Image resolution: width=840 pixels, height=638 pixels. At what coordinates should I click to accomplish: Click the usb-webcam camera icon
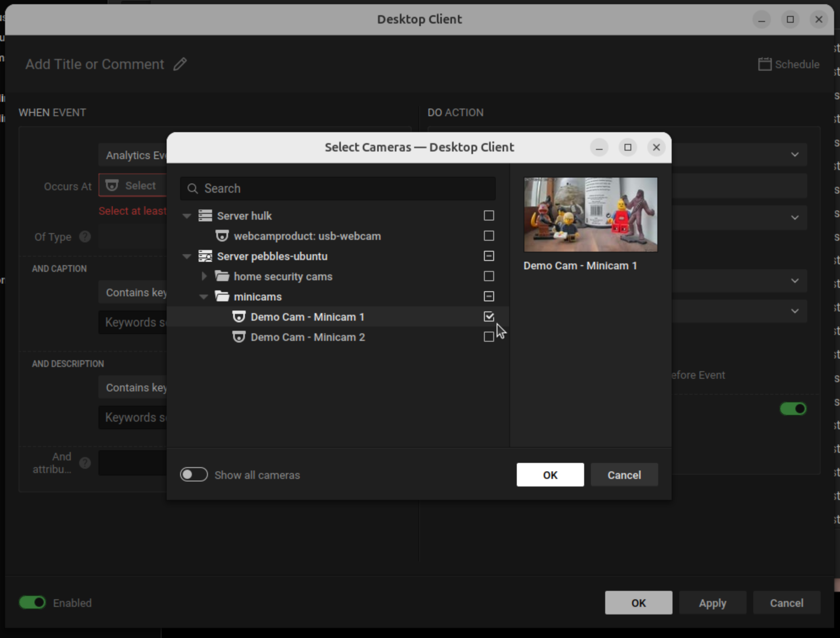[222, 236]
